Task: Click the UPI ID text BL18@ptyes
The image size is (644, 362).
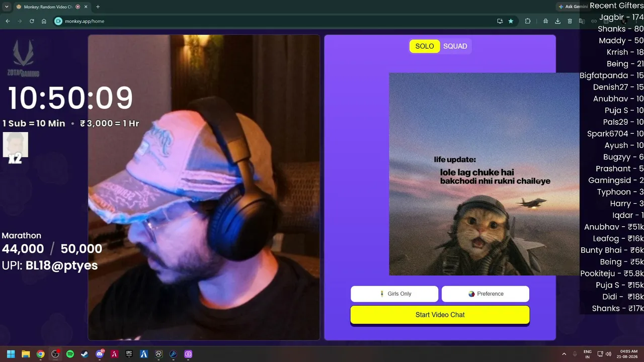Action: coord(61,265)
